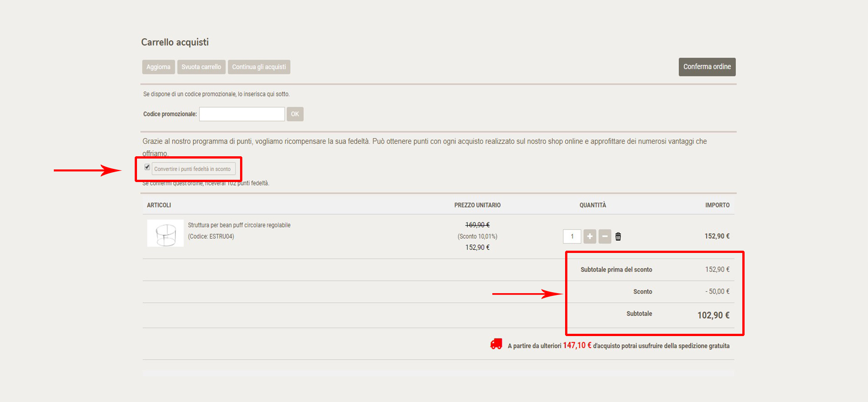Click Continua gli acquisti
The image size is (868, 402).
click(259, 67)
